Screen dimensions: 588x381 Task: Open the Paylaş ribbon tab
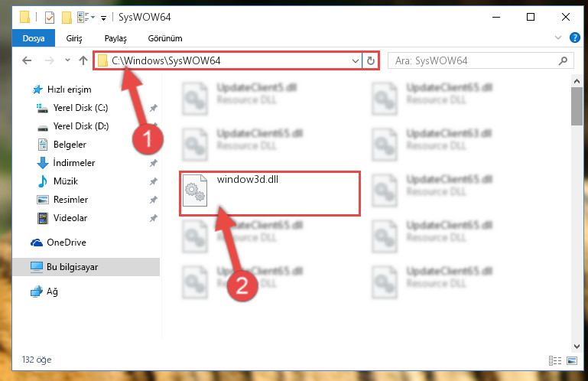click(x=115, y=38)
